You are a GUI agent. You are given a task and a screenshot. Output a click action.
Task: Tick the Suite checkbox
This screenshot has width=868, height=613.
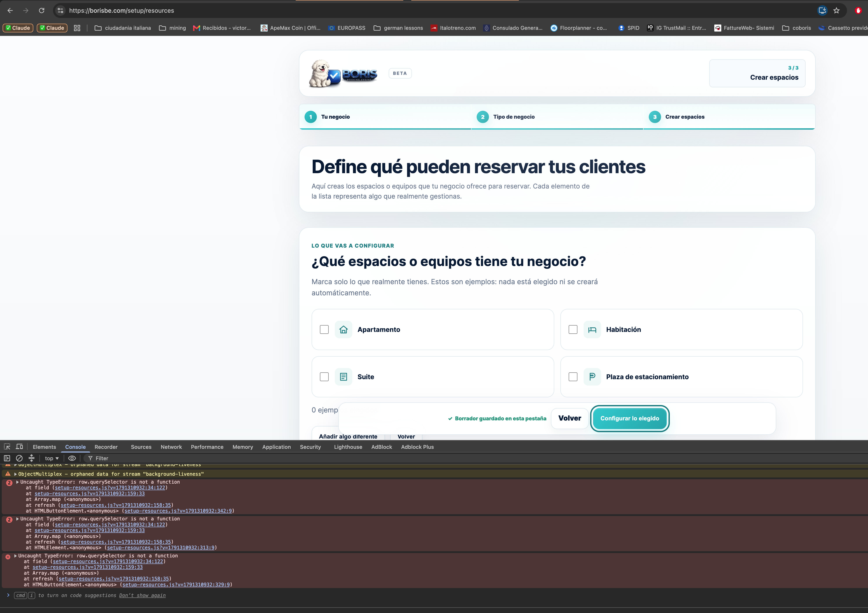[324, 377]
